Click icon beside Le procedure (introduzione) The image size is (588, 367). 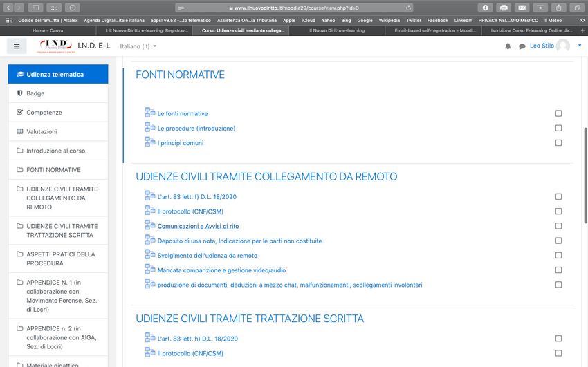(150, 126)
